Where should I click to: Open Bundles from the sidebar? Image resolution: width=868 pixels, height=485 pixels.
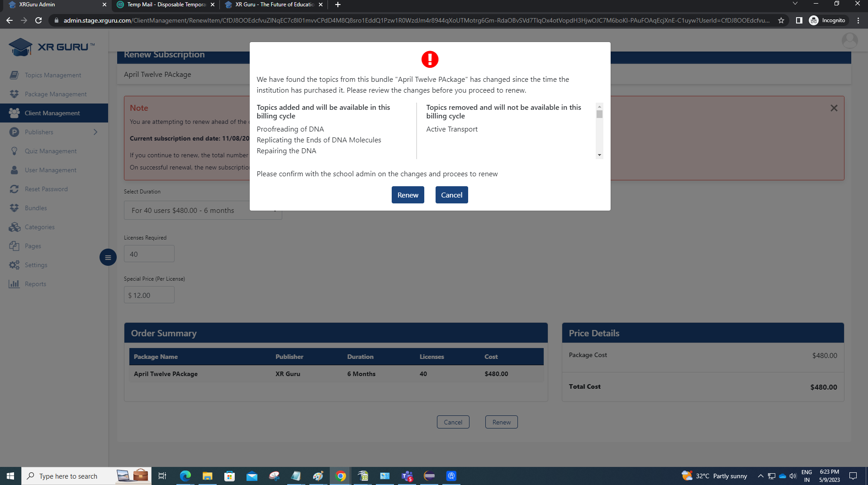[x=36, y=208]
